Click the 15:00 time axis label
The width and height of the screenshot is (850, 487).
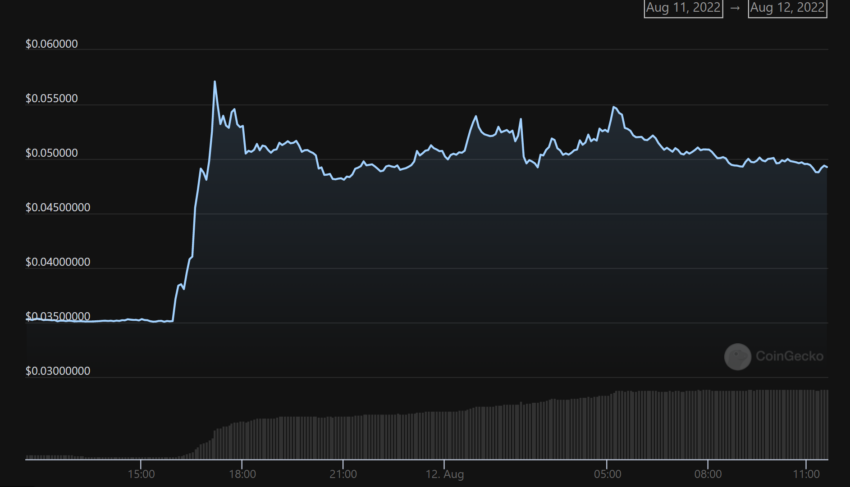click(141, 475)
